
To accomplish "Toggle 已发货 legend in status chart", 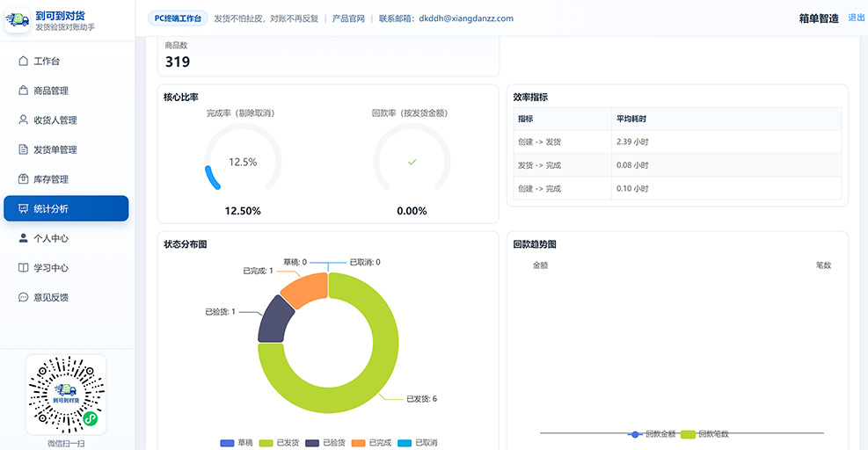I will (279, 443).
